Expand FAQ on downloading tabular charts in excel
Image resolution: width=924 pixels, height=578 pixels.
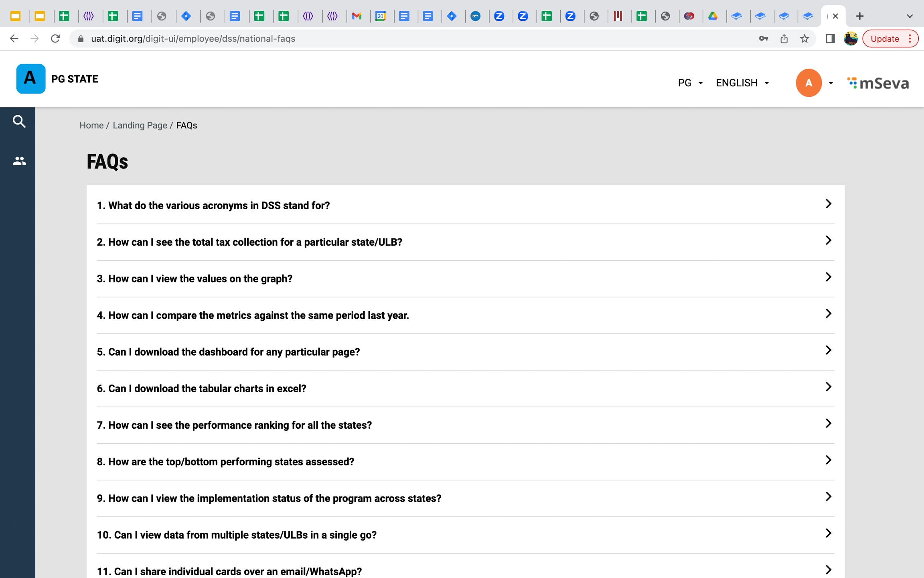tap(465, 388)
